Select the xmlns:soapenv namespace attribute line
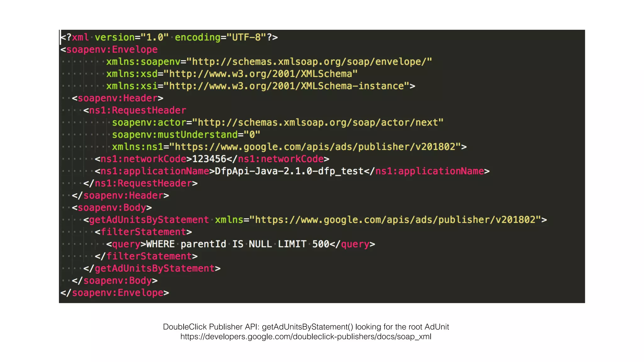This screenshot has height=362, width=644. click(269, 62)
